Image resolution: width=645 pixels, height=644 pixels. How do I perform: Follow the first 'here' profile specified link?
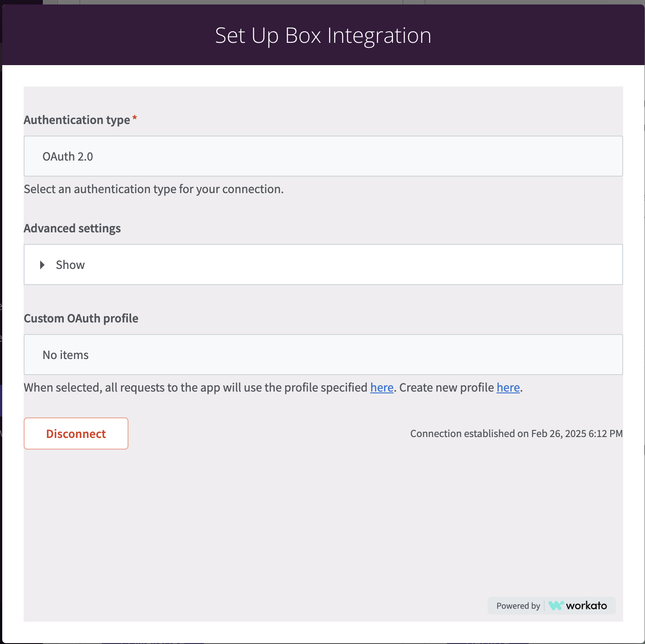pos(382,388)
